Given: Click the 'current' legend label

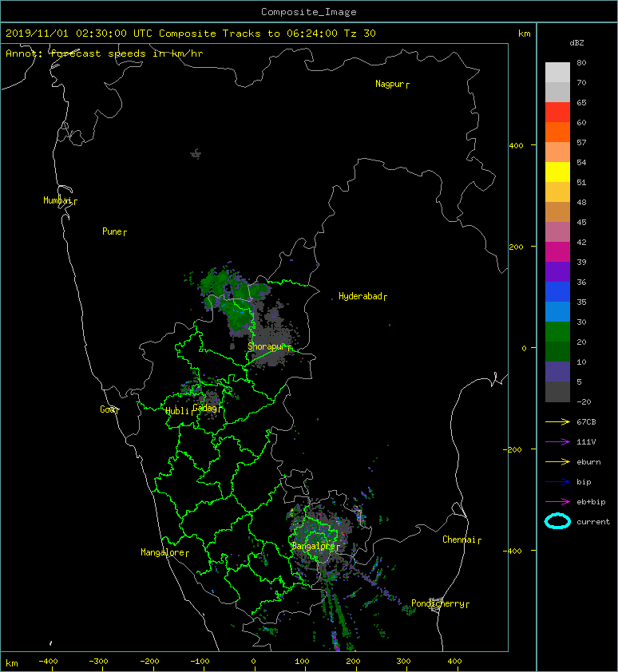Looking at the screenshot, I should [593, 522].
